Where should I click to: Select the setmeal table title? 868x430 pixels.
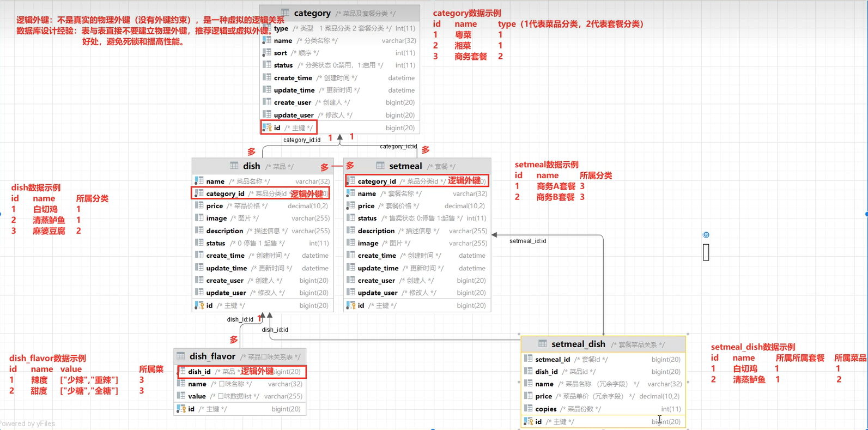[405, 166]
